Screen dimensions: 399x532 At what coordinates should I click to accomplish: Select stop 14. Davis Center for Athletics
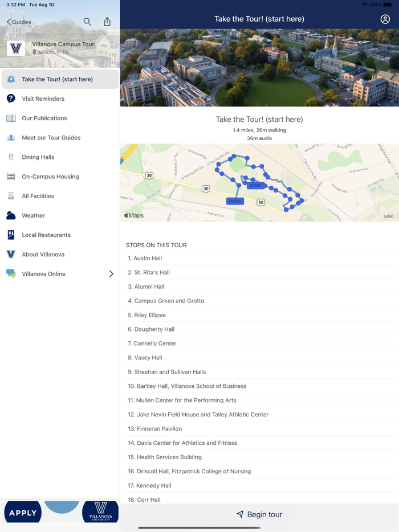[261, 444]
